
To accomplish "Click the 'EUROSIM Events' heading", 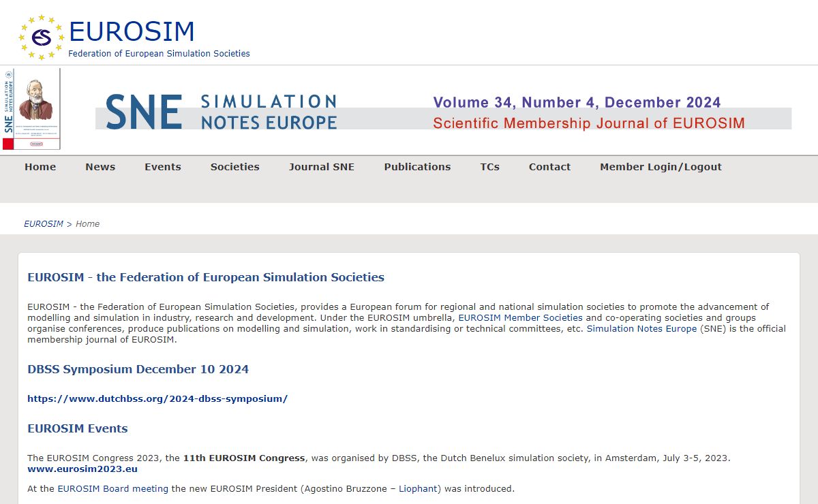I will 78,428.
